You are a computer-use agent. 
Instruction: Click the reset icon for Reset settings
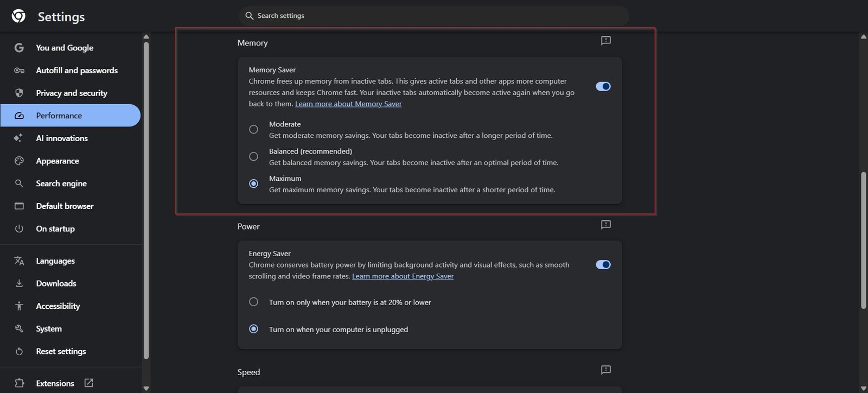tap(19, 351)
